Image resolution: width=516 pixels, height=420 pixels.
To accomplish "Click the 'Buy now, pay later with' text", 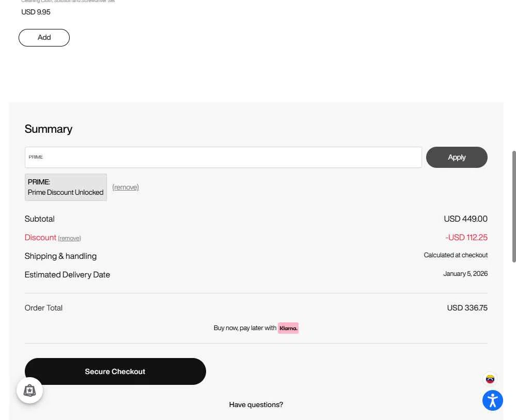I will pos(245,328).
